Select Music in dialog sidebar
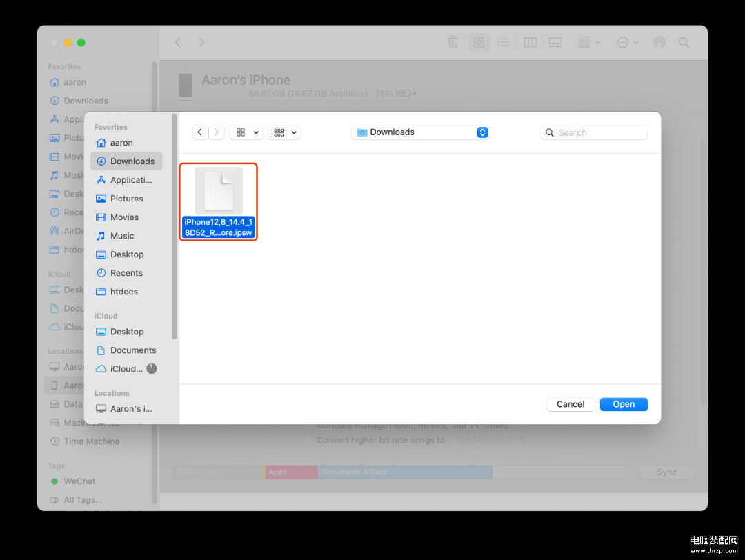This screenshot has width=745, height=560. click(122, 236)
